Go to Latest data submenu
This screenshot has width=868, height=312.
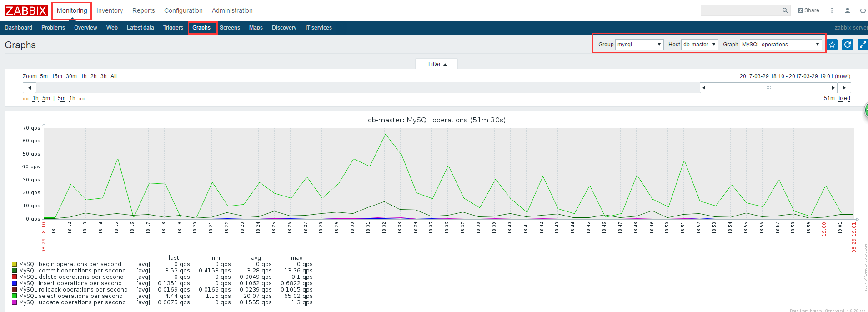pyautogui.click(x=140, y=28)
